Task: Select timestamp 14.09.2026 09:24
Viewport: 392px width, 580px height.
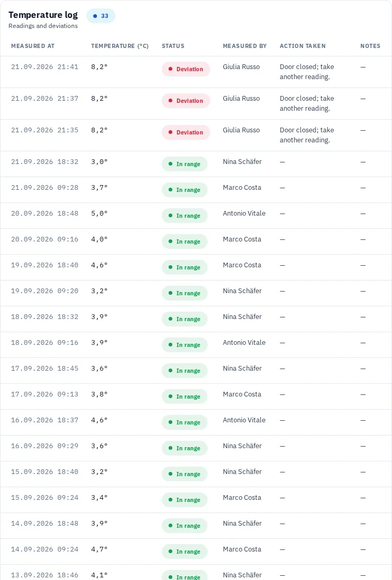Action: pos(45,550)
